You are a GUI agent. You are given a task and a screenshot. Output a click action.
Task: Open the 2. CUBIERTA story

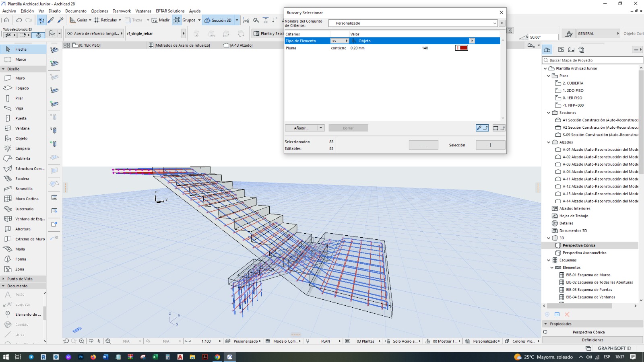572,83
